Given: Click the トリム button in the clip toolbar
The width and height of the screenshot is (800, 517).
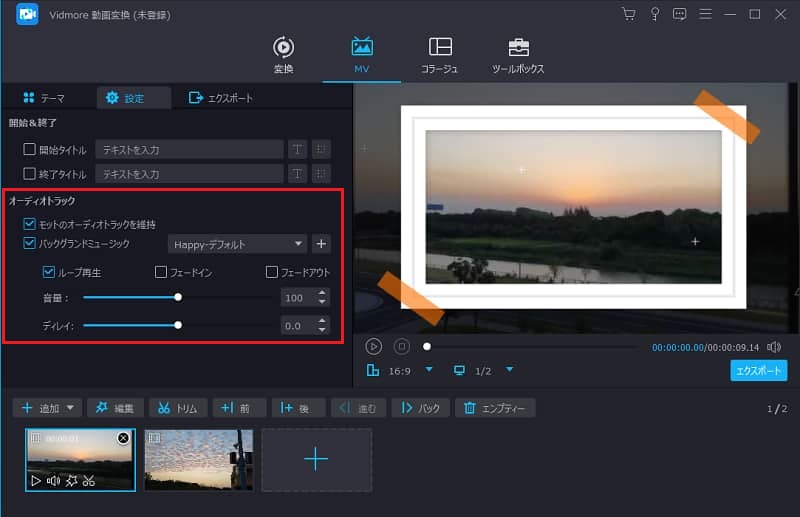Looking at the screenshot, I should [178, 408].
